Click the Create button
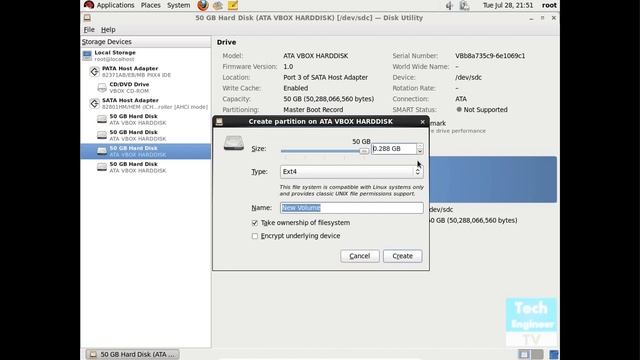The image size is (640, 360). (x=402, y=256)
